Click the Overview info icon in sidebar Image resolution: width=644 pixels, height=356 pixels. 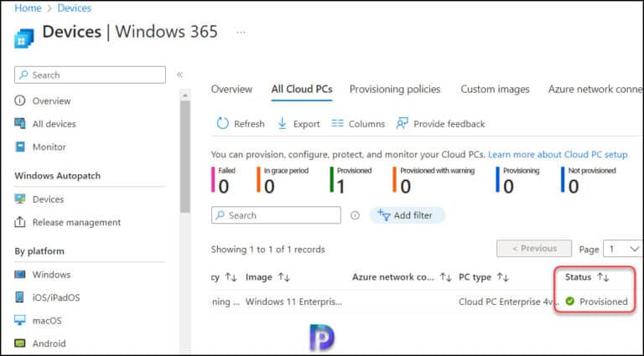click(x=20, y=101)
